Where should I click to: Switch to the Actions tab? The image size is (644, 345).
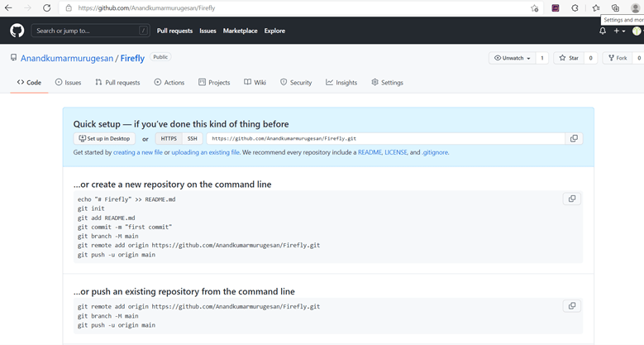(169, 82)
